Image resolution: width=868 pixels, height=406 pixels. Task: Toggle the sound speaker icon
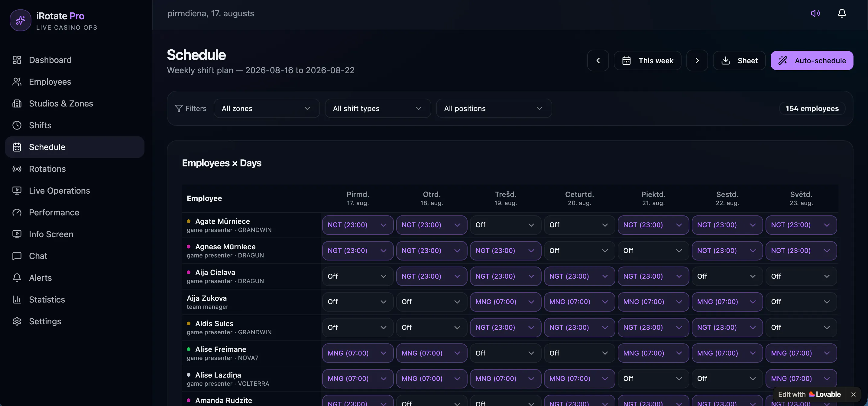click(815, 13)
